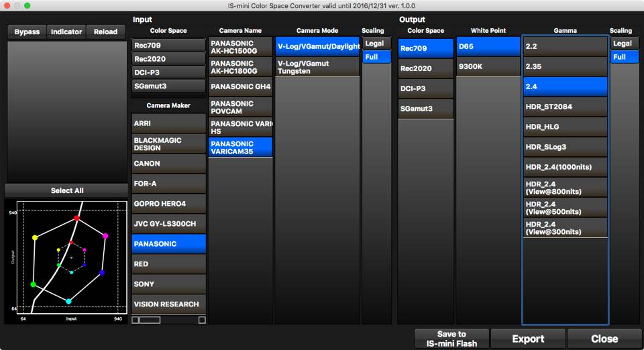Screen dimensions: 644x350
Task: Select HDR_2.4 (View@800nits) gamma
Action: [x=565, y=188]
